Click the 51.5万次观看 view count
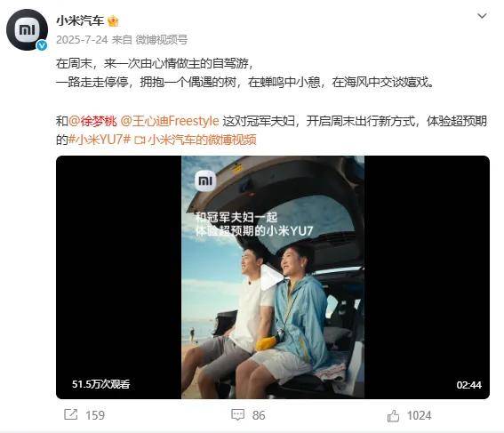This screenshot has height=433, width=504. coord(100,384)
